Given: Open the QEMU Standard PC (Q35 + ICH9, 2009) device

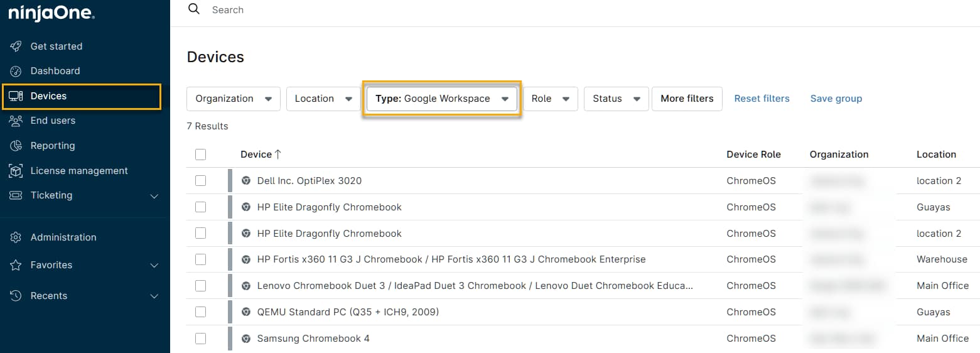Looking at the screenshot, I should point(348,312).
